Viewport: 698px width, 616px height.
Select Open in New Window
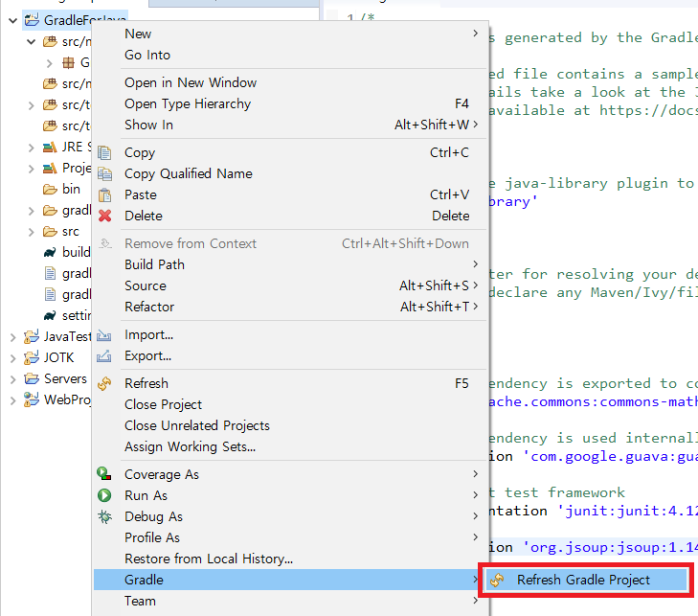(x=291, y=82)
